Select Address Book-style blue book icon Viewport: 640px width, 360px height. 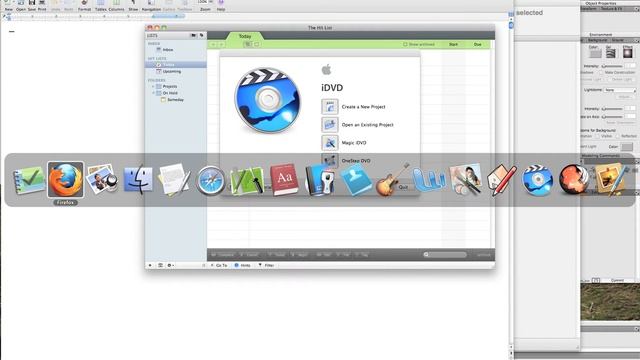point(356,180)
